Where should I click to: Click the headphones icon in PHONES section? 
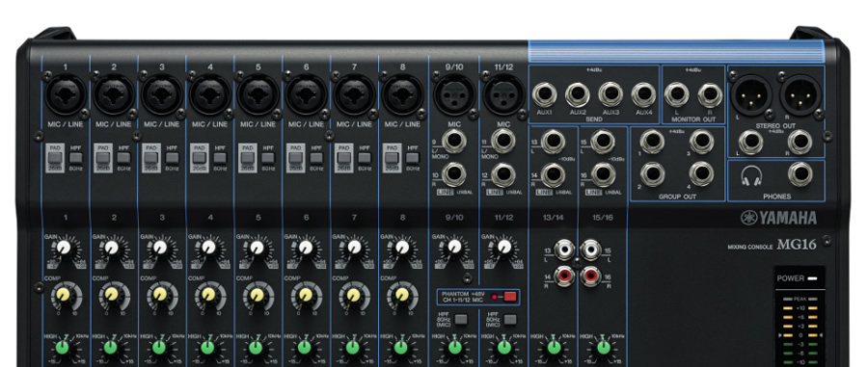click(751, 177)
